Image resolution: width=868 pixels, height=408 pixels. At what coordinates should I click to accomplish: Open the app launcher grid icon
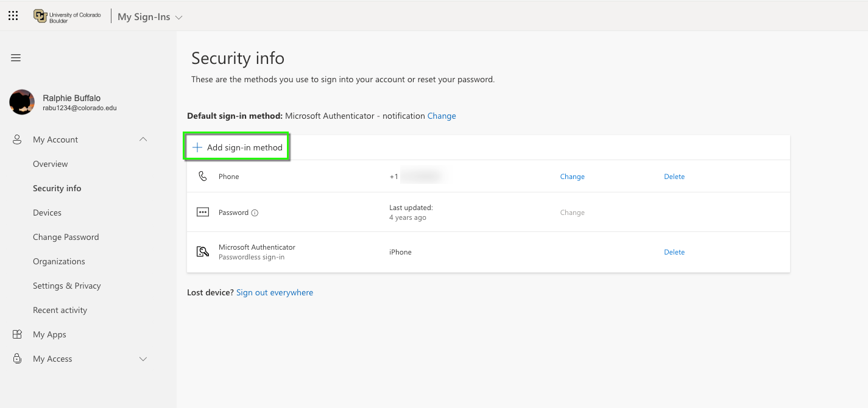13,16
